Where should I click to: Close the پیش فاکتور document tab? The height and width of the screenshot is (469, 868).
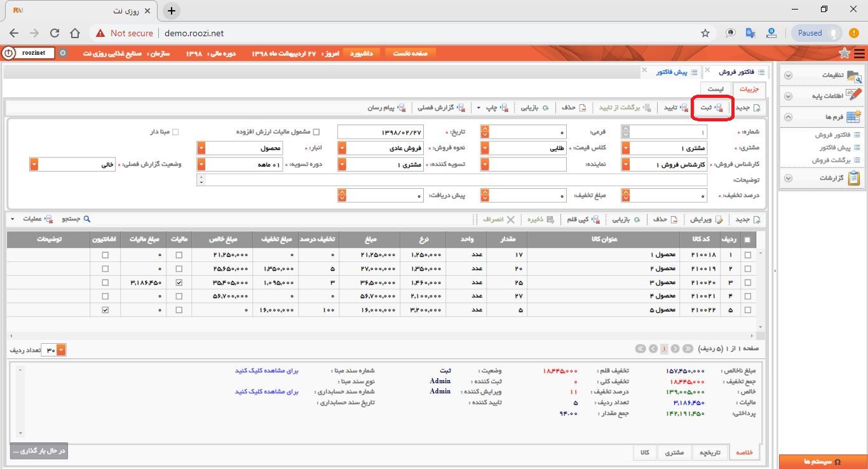pos(644,70)
